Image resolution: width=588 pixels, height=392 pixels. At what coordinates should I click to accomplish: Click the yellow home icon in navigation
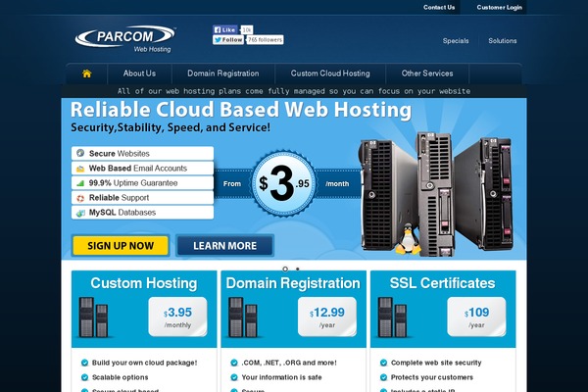point(86,73)
